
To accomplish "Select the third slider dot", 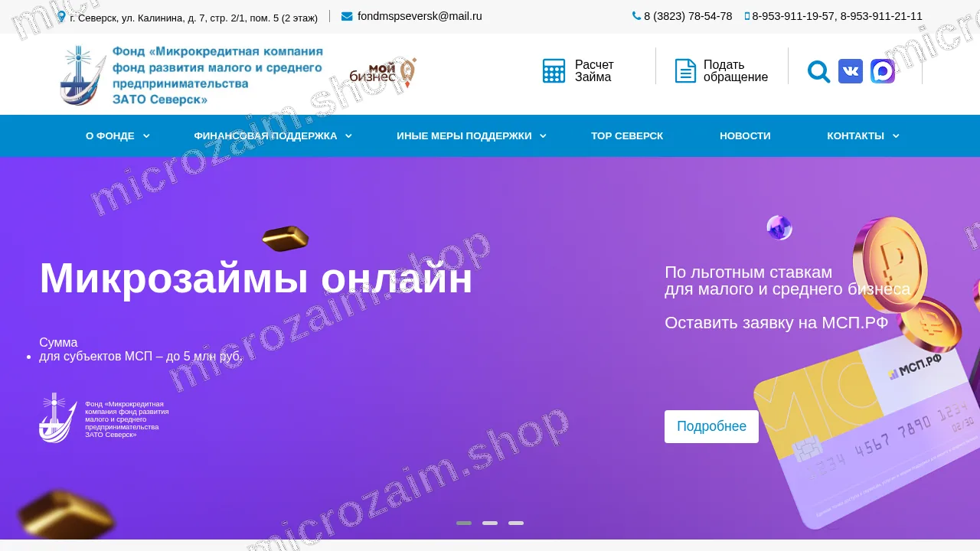I will [516, 523].
